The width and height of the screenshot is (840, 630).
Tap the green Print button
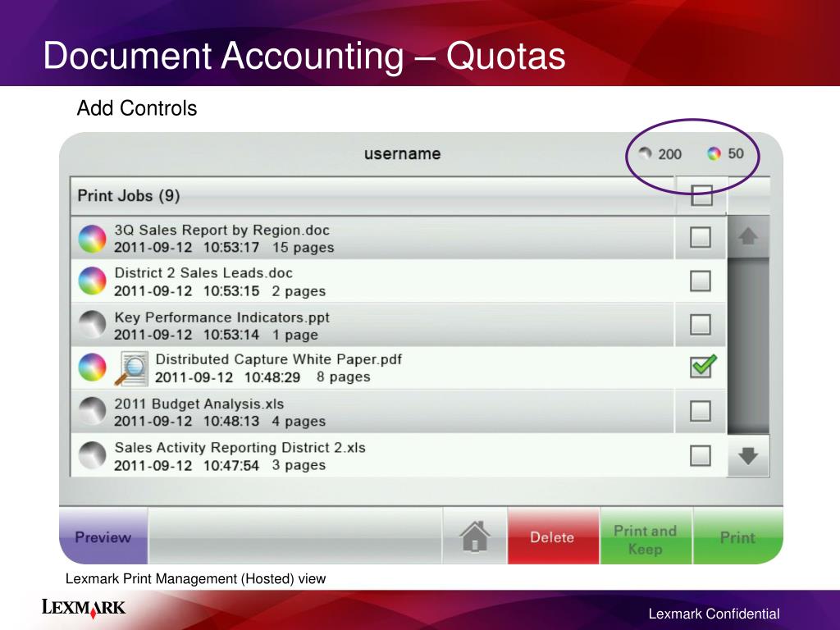point(737,536)
